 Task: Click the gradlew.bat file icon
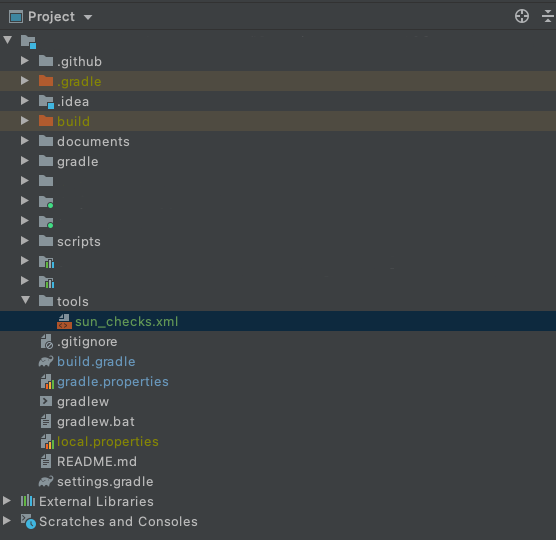(x=46, y=421)
